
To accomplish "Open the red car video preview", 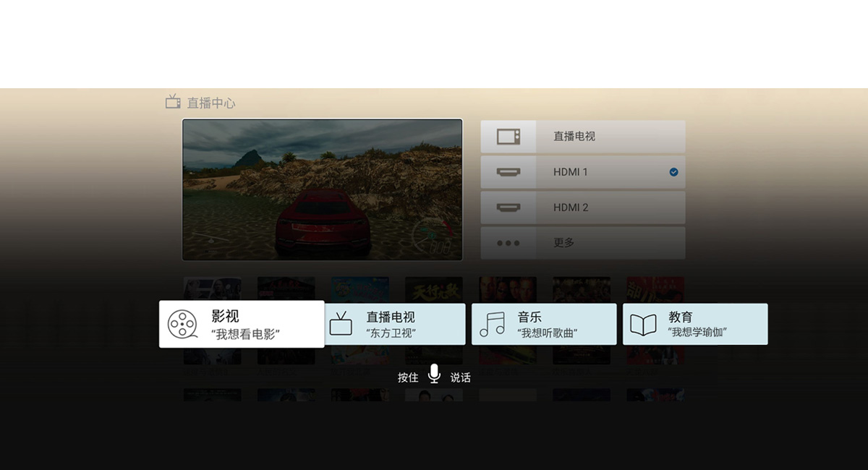I will [322, 189].
